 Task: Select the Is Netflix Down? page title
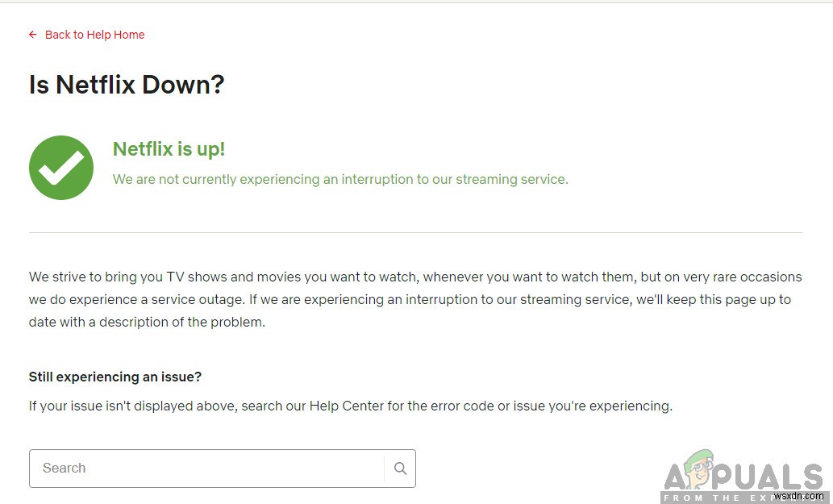pyautogui.click(x=126, y=84)
